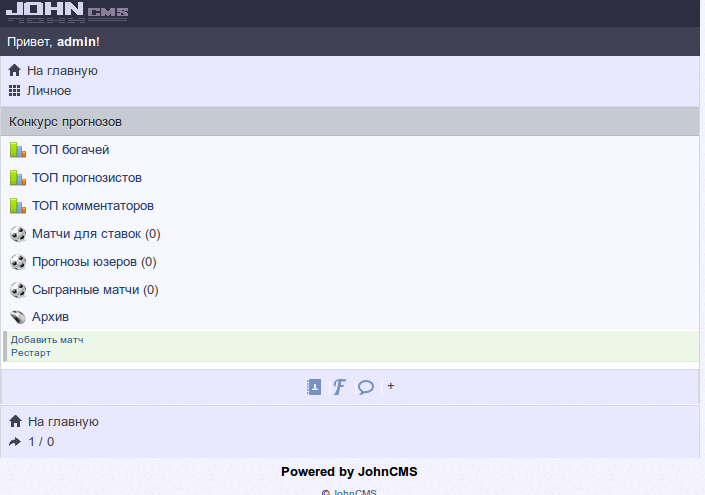The width and height of the screenshot is (705, 495).
Task: Click the mouse icon beside Архив
Action: click(18, 317)
